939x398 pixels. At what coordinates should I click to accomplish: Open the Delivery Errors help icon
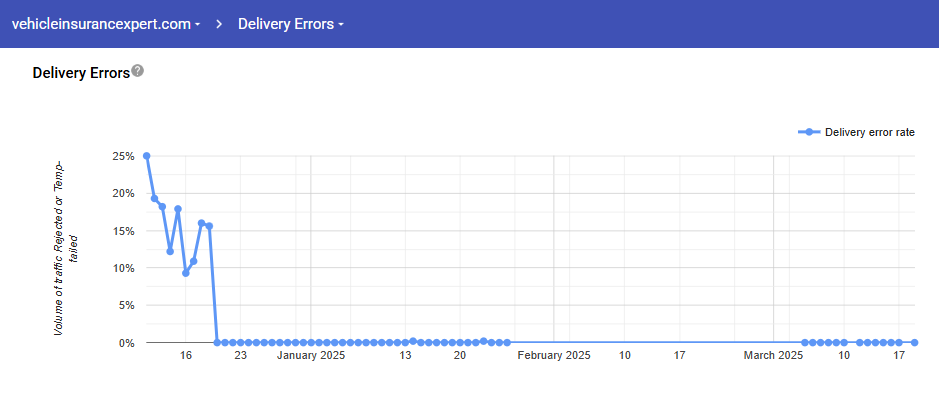click(138, 71)
